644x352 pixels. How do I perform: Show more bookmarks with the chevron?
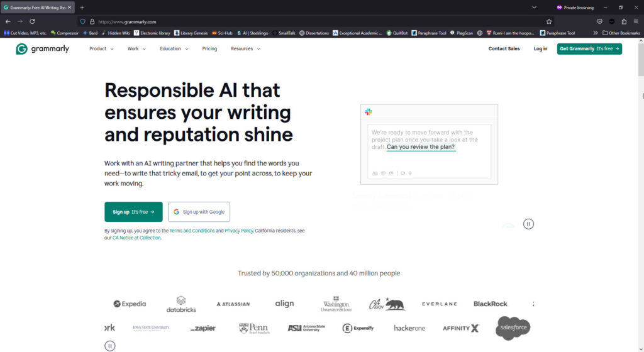click(x=595, y=33)
